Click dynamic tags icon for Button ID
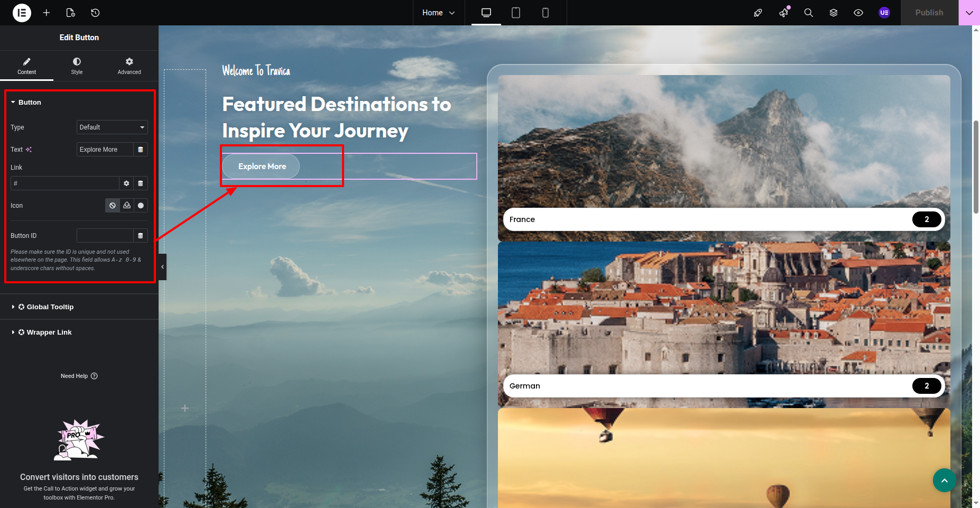 pos(141,236)
